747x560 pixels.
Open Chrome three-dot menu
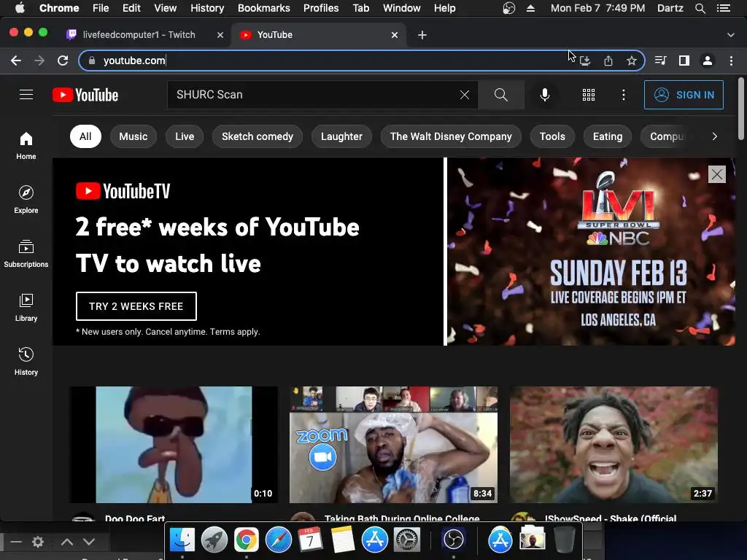pos(731,61)
